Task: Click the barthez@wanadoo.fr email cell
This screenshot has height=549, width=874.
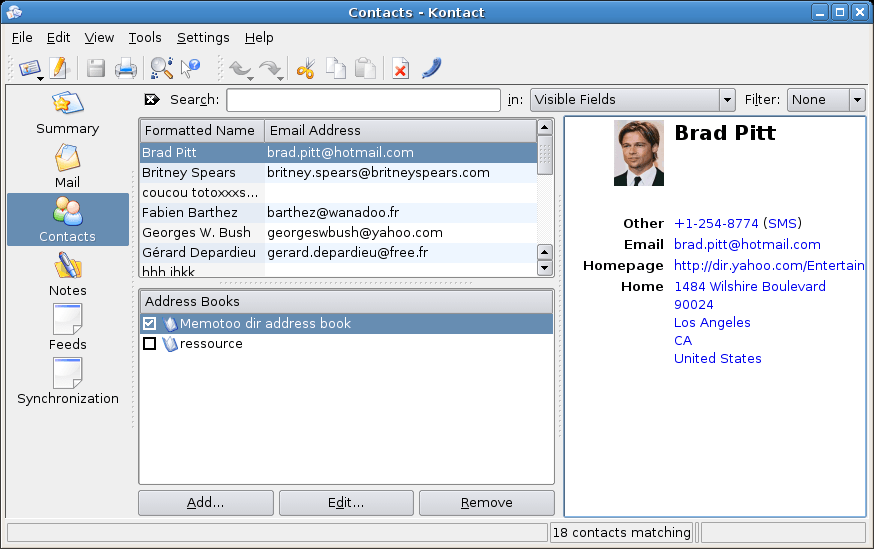Action: coord(333,213)
